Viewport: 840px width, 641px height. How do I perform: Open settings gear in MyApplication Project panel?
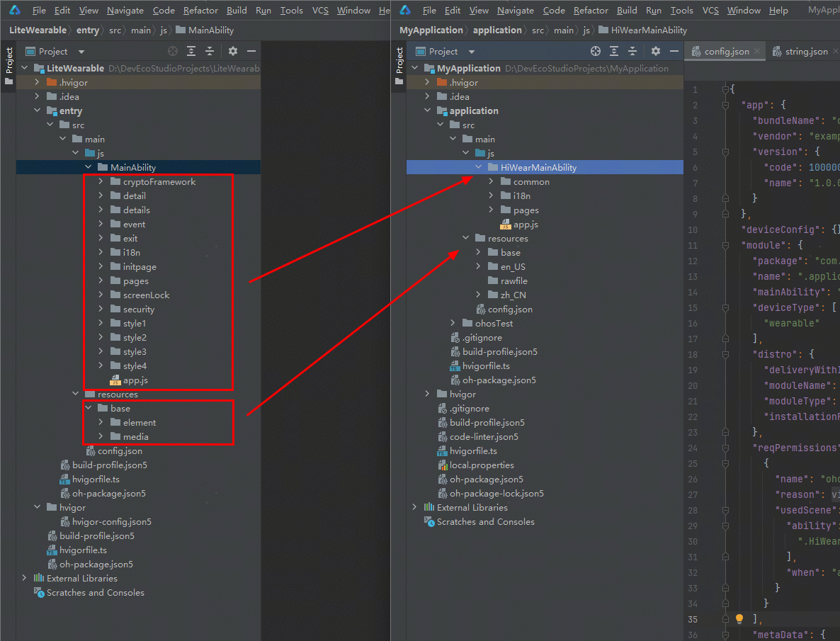[x=655, y=52]
